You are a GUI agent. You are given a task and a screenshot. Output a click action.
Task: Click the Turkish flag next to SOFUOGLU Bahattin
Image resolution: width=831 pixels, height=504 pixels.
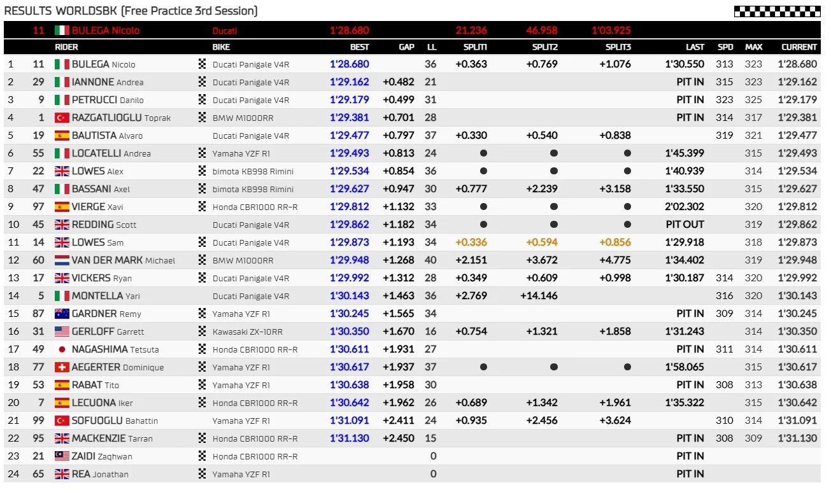[x=62, y=421]
